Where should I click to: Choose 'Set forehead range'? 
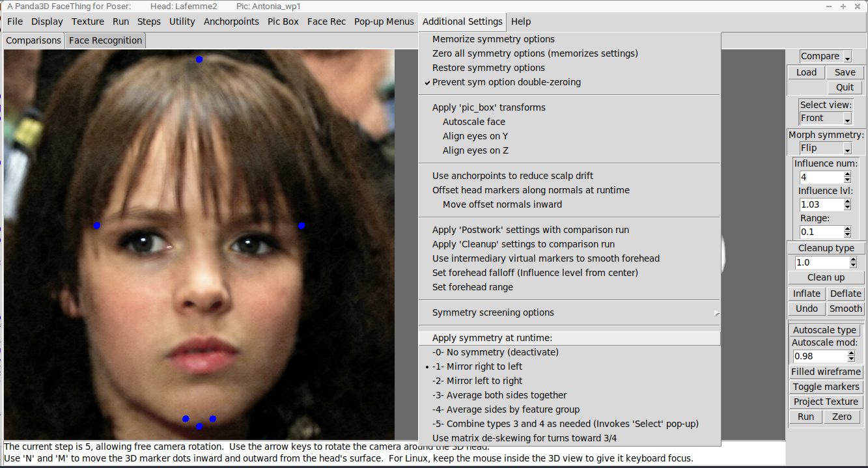click(x=569, y=287)
